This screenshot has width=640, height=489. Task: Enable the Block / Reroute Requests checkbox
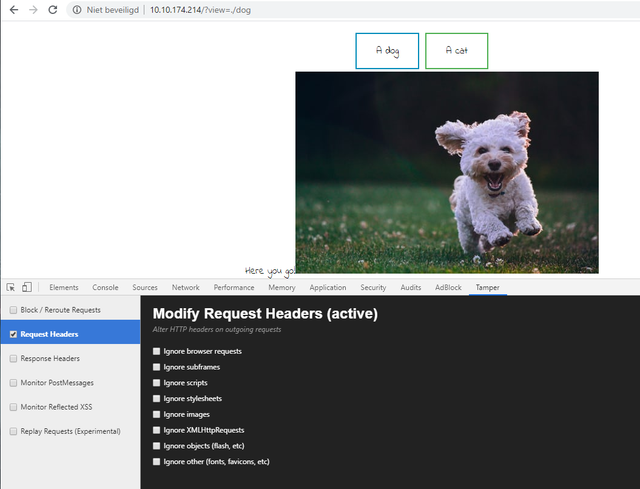tap(13, 310)
